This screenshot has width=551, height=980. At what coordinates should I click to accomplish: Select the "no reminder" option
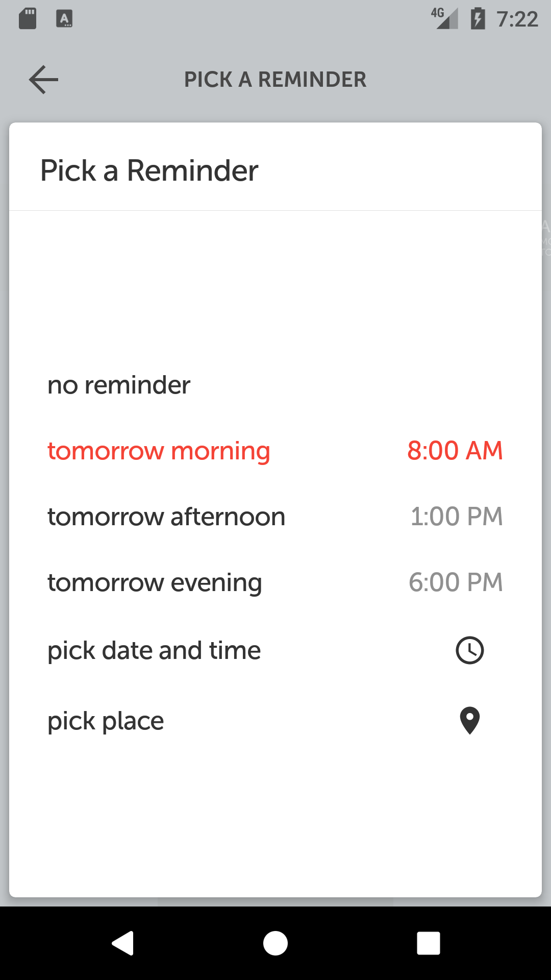click(119, 385)
